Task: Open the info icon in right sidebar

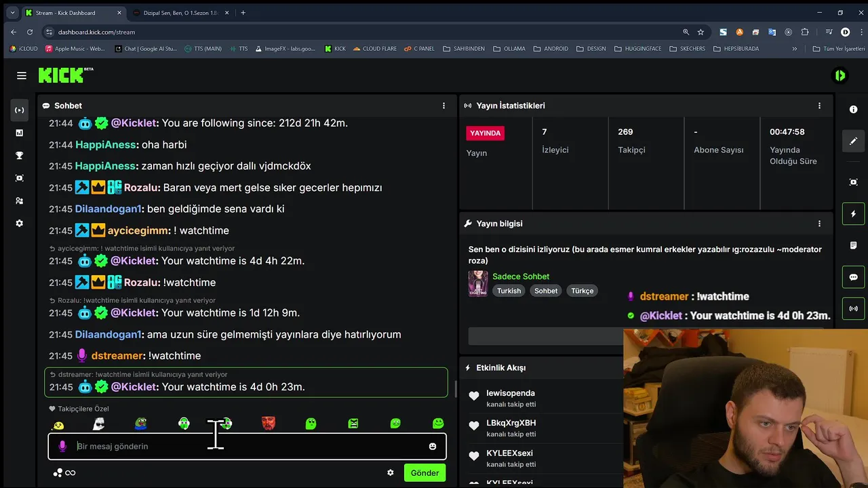Action: [853, 109]
